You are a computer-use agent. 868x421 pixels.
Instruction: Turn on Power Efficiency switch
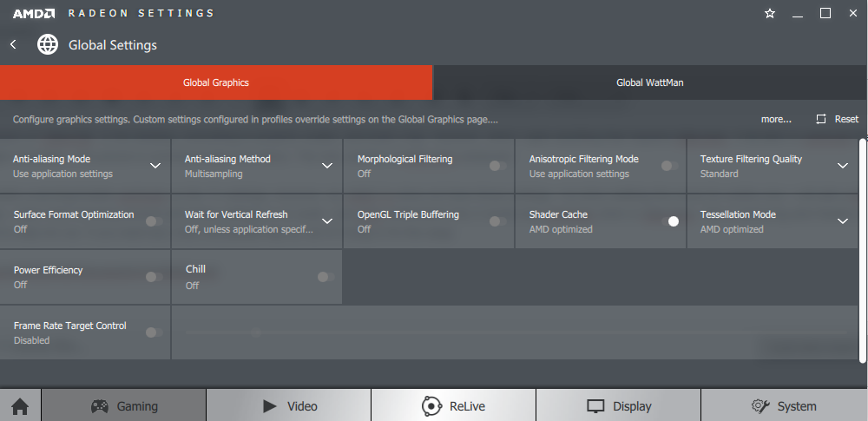[154, 277]
